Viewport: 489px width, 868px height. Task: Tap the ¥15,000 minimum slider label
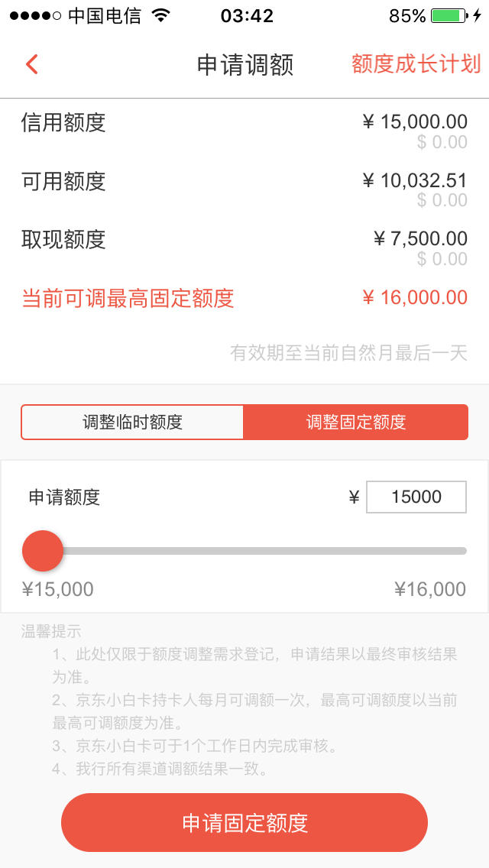(x=57, y=589)
